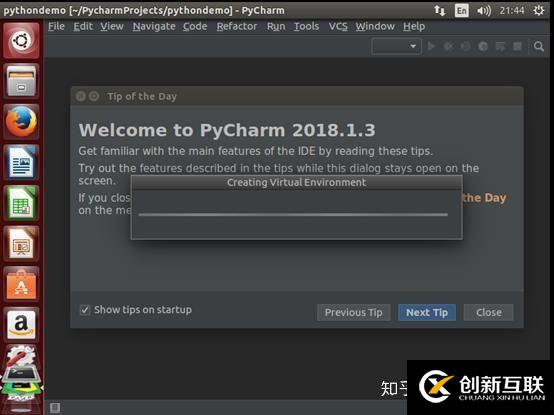The height and width of the screenshot is (415, 554).
Task: Open the Files manager in dock
Action: (x=21, y=81)
